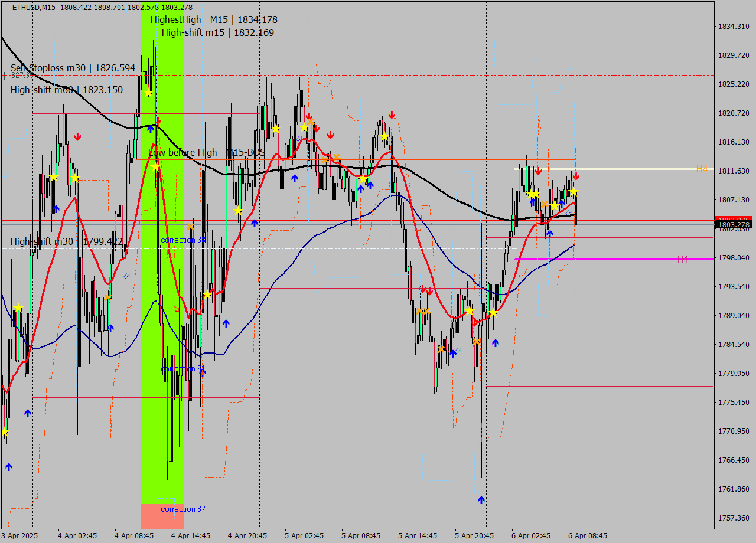Screen dimensions: 756x543
Task: Click the magenta H1 horizontal level line
Action: pos(620,259)
